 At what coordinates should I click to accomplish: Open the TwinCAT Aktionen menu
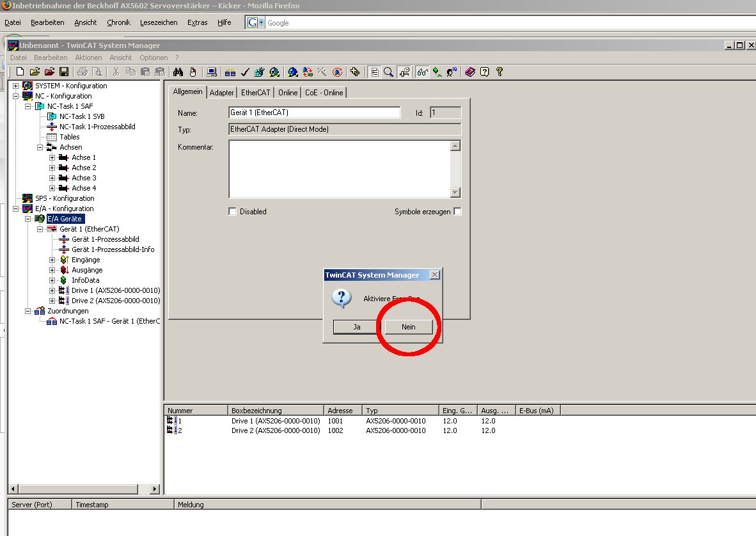tap(88, 58)
